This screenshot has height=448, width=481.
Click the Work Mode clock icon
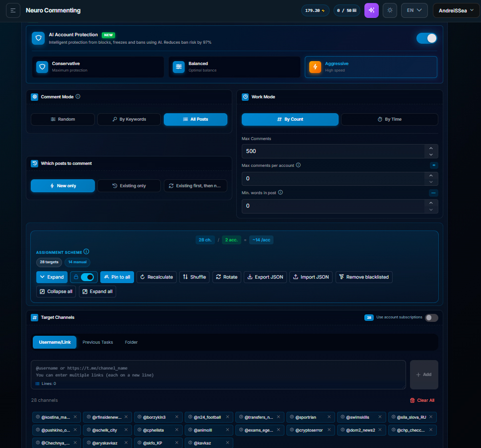tap(245, 97)
